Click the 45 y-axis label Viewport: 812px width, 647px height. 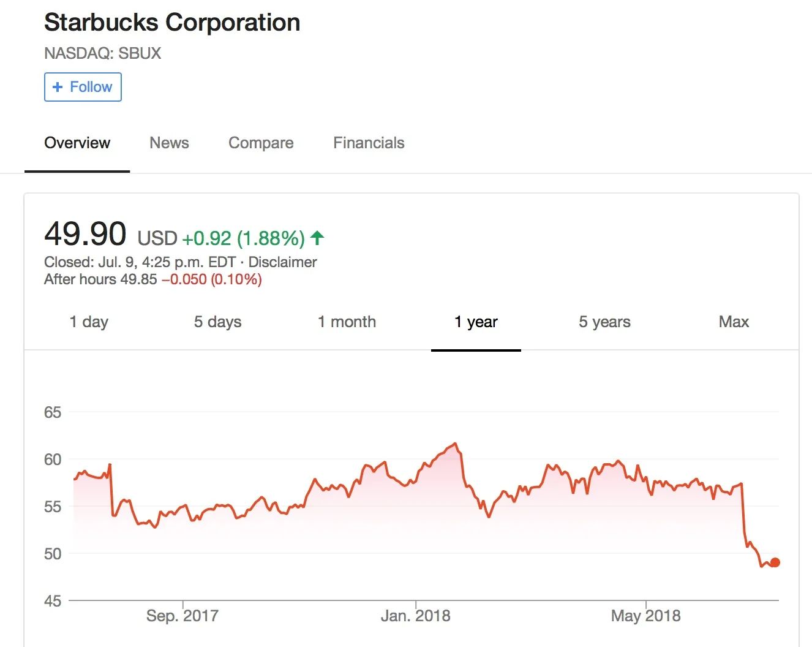point(53,601)
